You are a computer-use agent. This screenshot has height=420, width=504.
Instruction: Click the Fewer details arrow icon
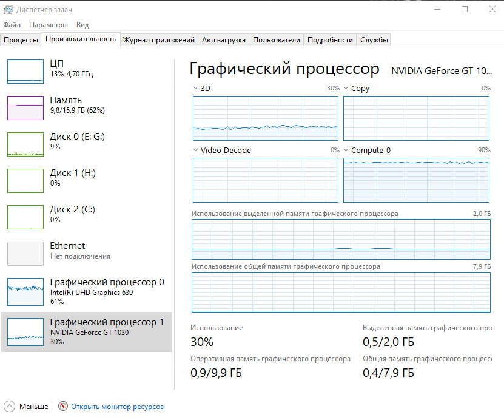[9, 407]
